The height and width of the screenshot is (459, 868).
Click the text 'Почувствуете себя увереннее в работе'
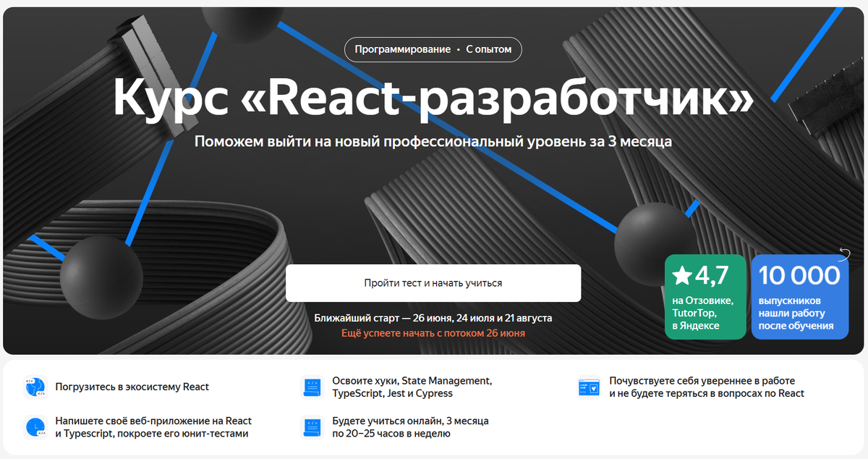702,380
